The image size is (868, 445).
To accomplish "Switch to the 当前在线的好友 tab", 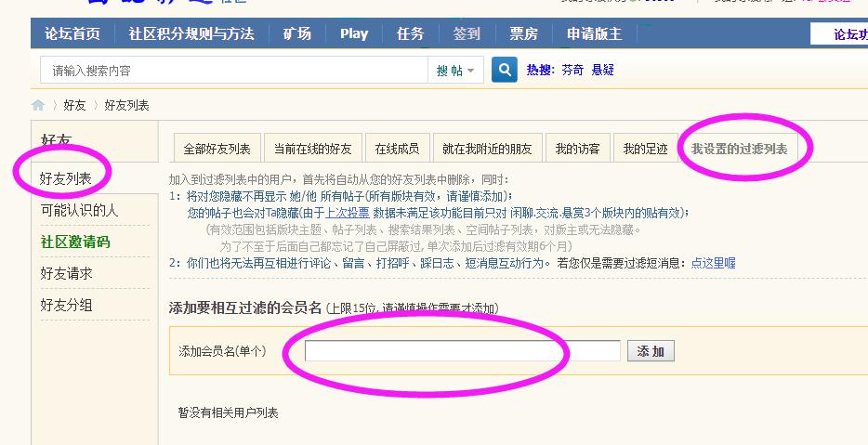I will 313,149.
